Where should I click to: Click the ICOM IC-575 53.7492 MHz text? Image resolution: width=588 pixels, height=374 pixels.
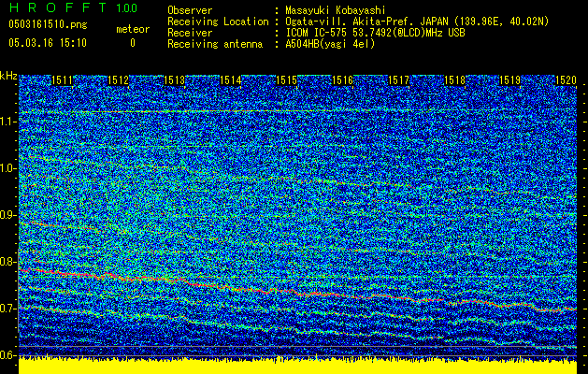[x=376, y=33]
